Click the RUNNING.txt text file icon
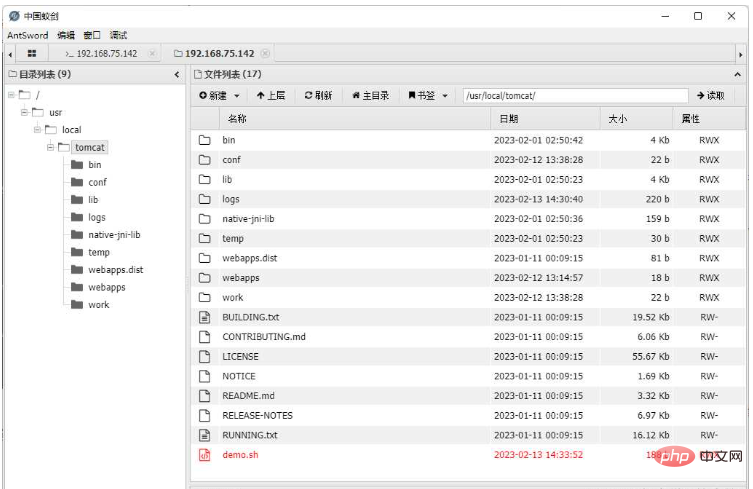Image resolution: width=753 pixels, height=489 pixels. pos(205,435)
